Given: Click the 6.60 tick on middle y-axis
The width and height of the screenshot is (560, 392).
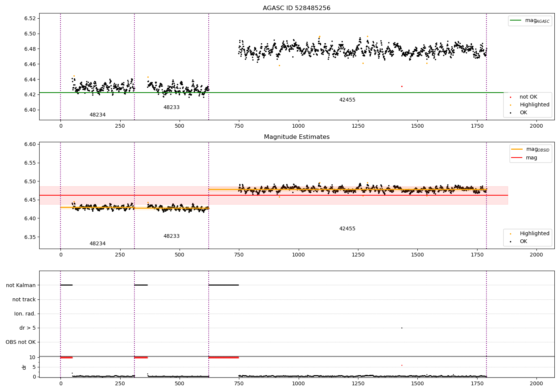Looking at the screenshot, I should (30, 144).
